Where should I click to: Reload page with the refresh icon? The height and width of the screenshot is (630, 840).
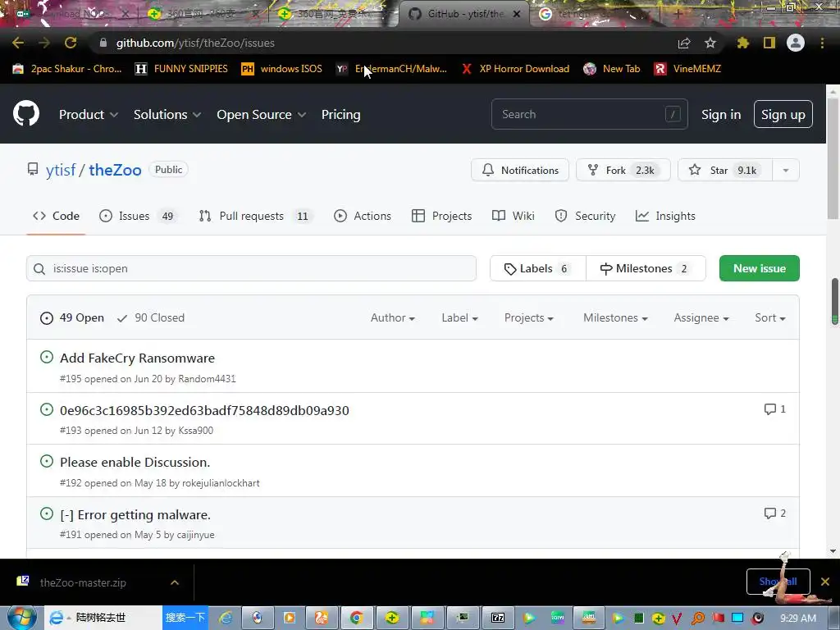71,43
